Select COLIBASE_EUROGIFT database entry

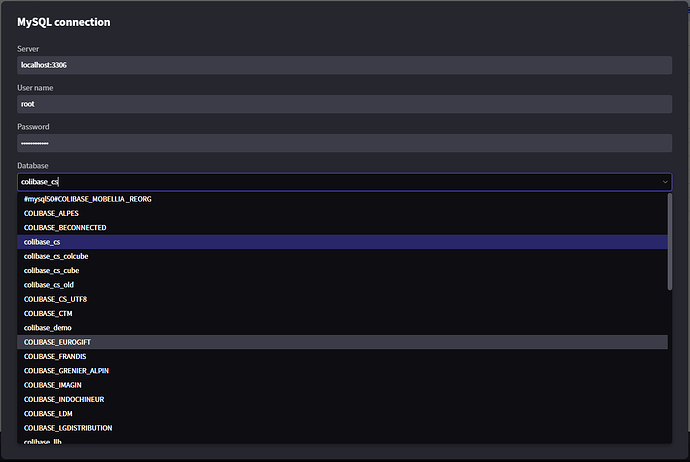[x=58, y=342]
